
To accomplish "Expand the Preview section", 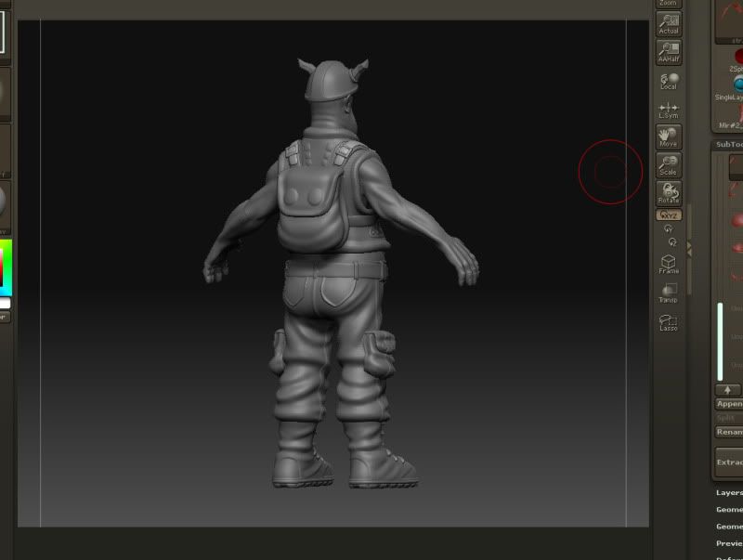I will tap(729, 543).
